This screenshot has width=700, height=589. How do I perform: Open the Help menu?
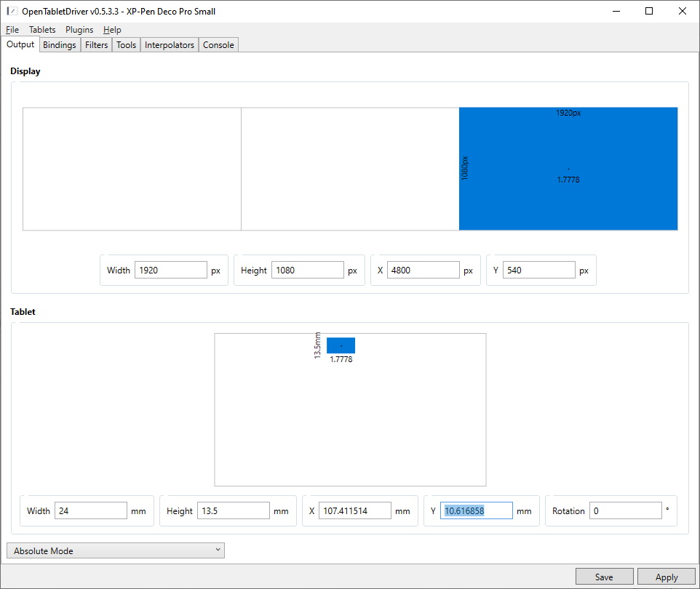click(x=112, y=30)
